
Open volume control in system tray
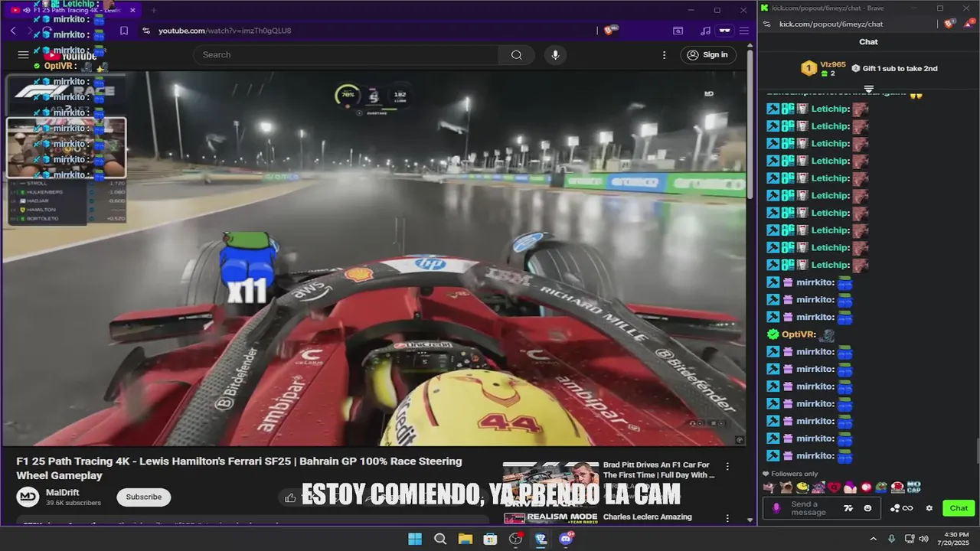[x=924, y=539]
